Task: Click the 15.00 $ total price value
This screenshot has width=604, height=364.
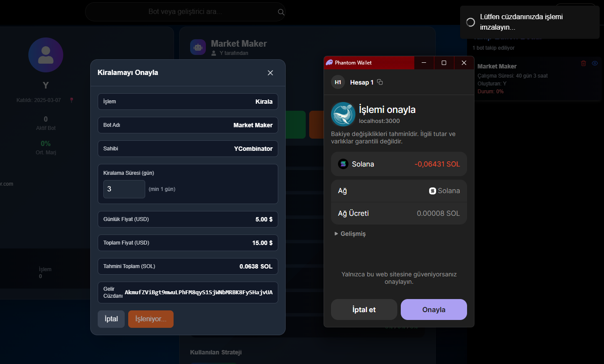Action: click(263, 243)
